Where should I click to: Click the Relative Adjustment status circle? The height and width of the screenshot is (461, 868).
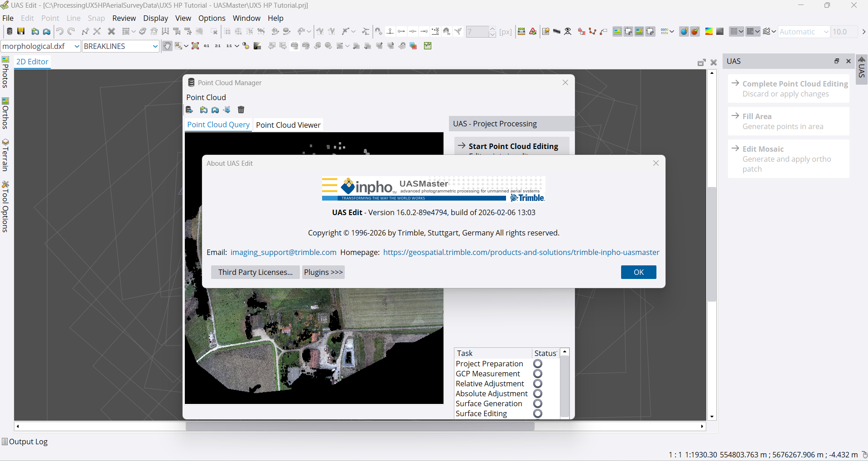click(x=538, y=384)
